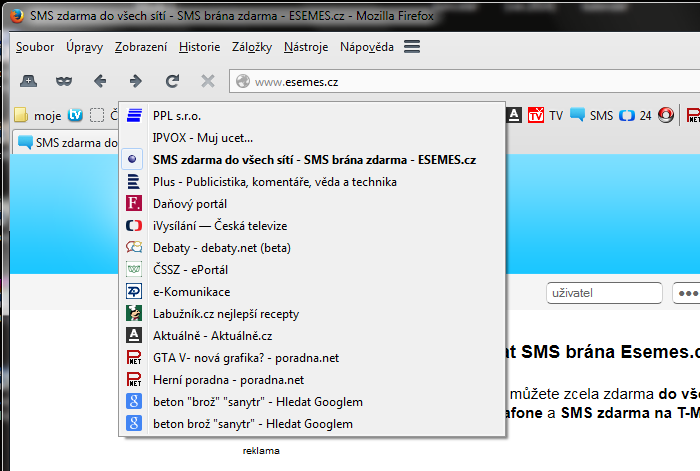Go to 'Plus - Publicistika, komentáře' entry
Image resolution: width=700 pixels, height=471 pixels.
pyautogui.click(x=312, y=182)
